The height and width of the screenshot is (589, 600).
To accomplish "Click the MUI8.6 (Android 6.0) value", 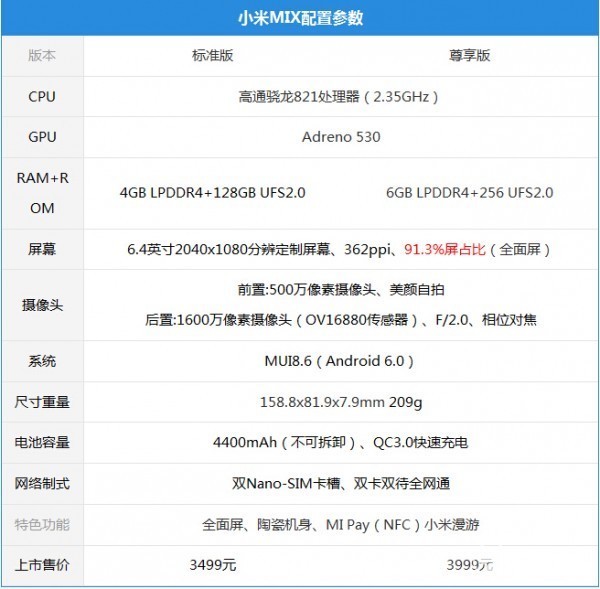I will pos(339,361).
